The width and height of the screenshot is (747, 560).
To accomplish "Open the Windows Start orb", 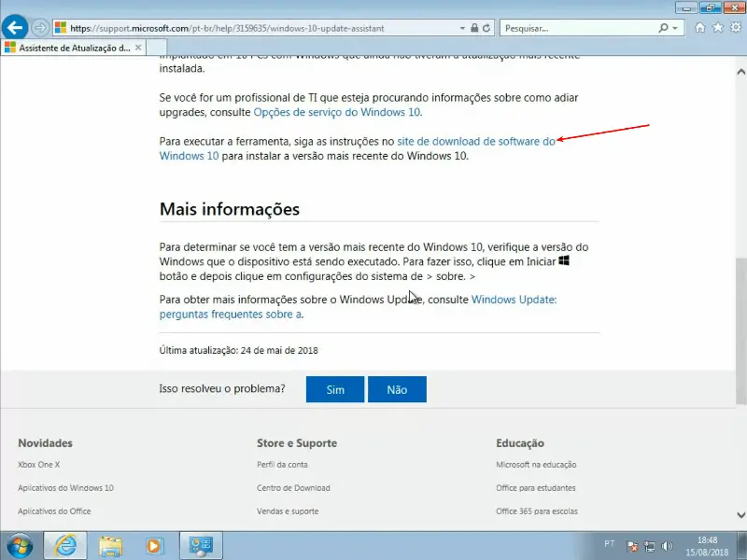I will click(x=20, y=546).
